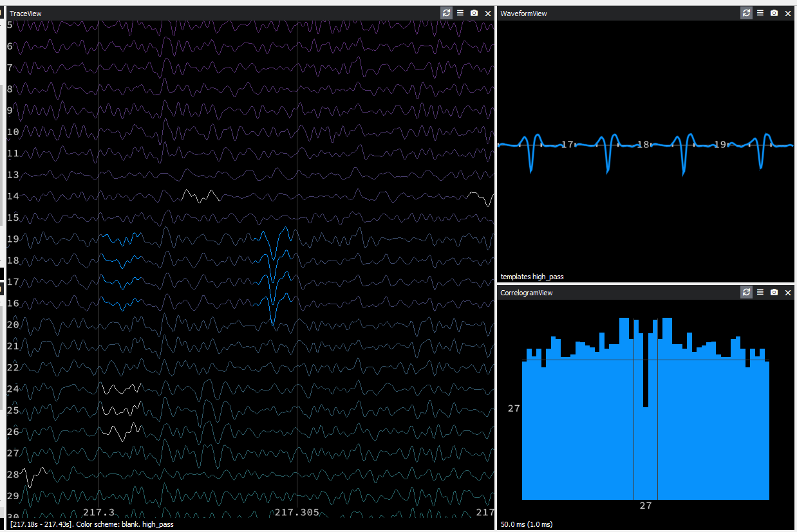The width and height of the screenshot is (797, 532).
Task: Click TraceView status text showing time range
Action: point(91,524)
